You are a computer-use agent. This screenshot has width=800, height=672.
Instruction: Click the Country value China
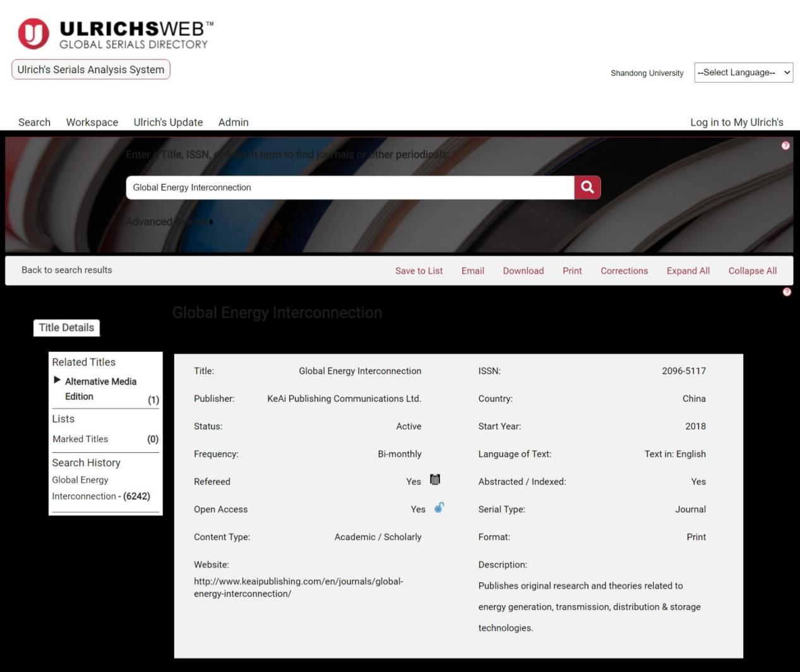coord(694,399)
